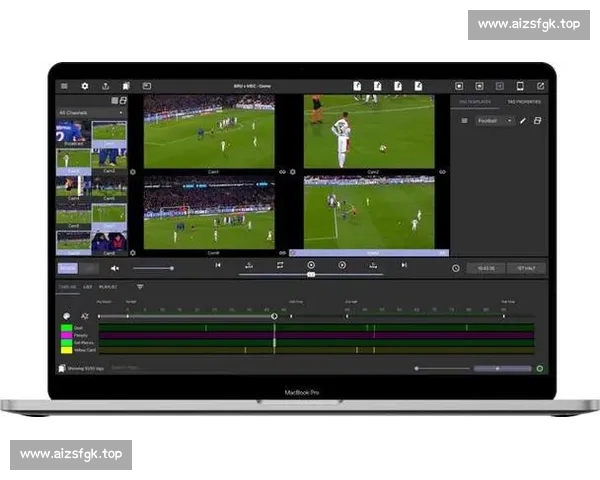Viewport: 600px width, 480px height.
Task: Expand the All Channels dropdown
Action: pos(92,112)
